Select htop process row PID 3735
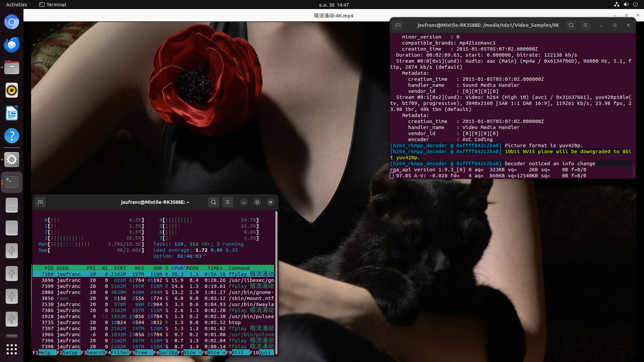 153,322
